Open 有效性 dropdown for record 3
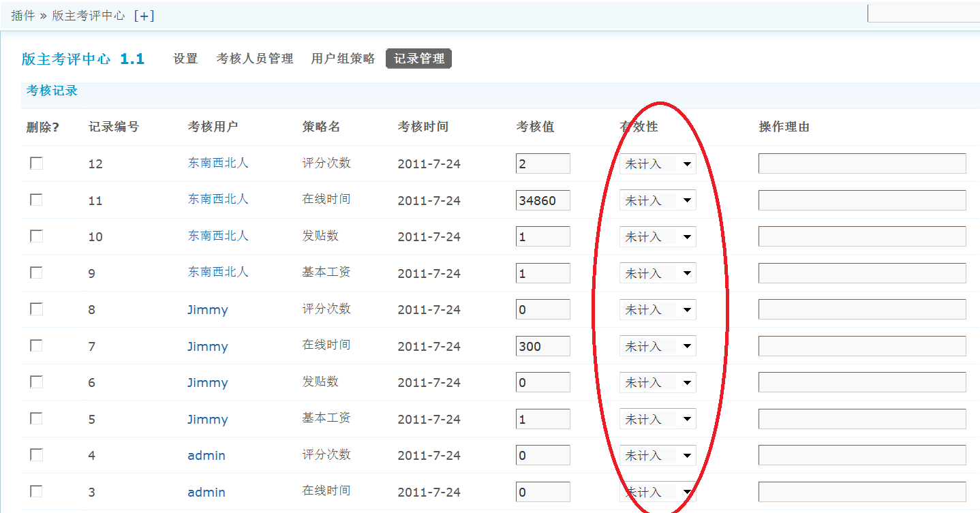Image resolution: width=980 pixels, height=513 pixels. coord(658,492)
